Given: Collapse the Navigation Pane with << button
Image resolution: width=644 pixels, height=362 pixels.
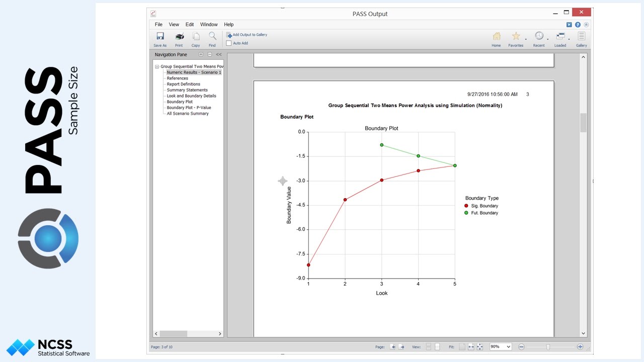Looking at the screenshot, I should [219, 54].
